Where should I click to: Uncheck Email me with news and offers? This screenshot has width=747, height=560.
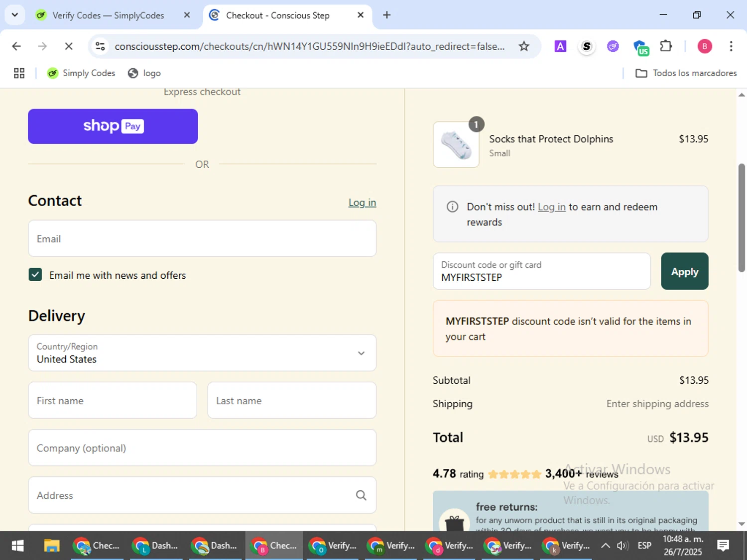click(x=35, y=274)
